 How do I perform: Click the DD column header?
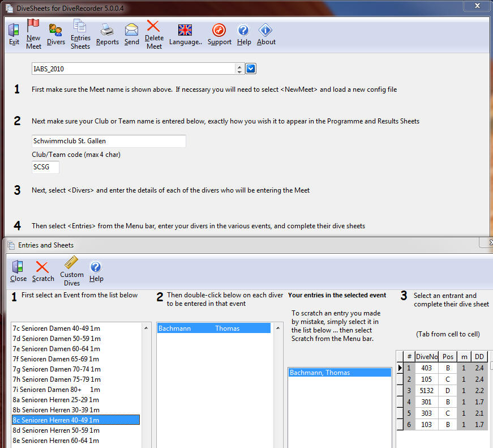click(x=479, y=356)
